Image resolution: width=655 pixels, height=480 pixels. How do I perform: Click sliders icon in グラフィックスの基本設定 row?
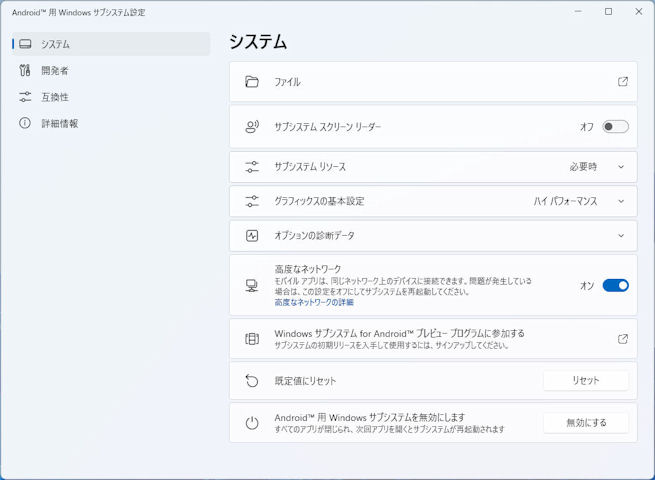click(x=252, y=201)
